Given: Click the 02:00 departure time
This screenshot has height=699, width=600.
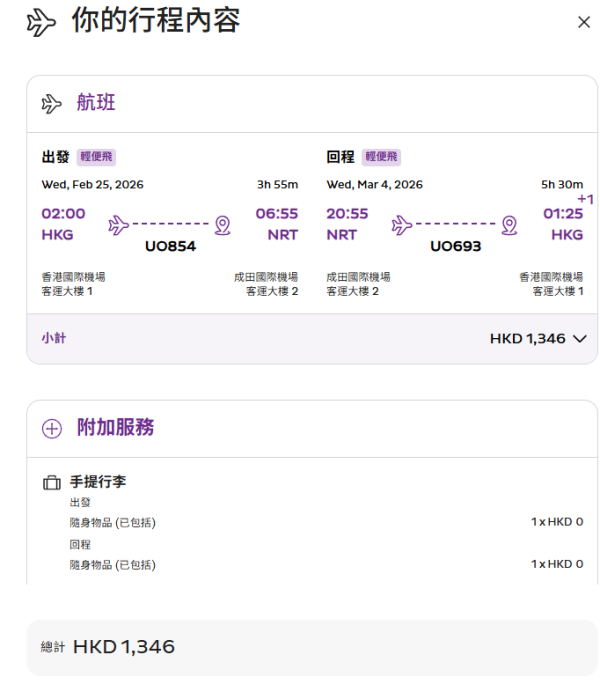Looking at the screenshot, I should tap(63, 214).
